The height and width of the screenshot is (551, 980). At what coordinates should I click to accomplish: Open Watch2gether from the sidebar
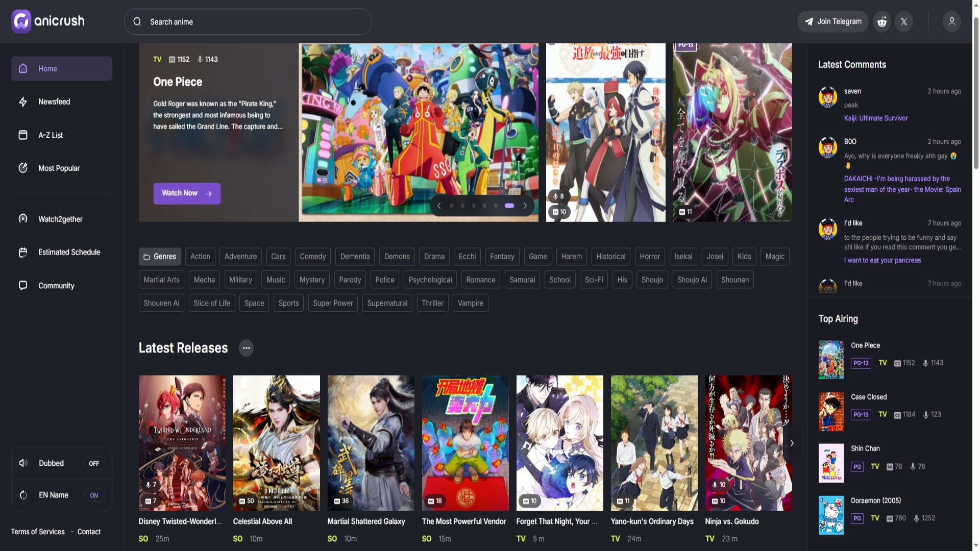click(x=60, y=219)
